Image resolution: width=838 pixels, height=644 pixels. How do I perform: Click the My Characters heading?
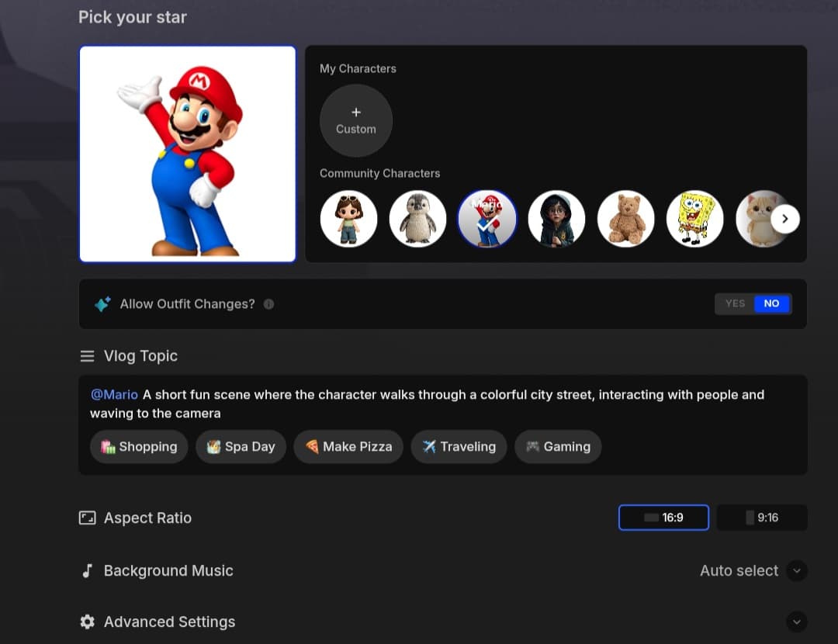click(x=358, y=68)
